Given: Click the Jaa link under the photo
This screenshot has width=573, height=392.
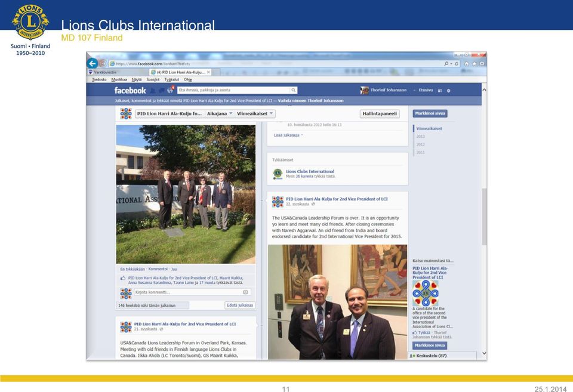Looking at the screenshot, I should [174, 269].
